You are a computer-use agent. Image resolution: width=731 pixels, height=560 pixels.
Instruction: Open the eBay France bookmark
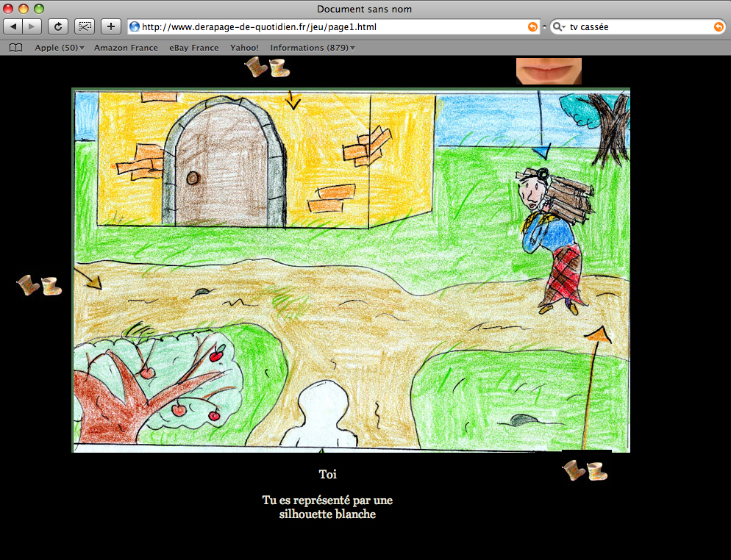click(x=193, y=48)
